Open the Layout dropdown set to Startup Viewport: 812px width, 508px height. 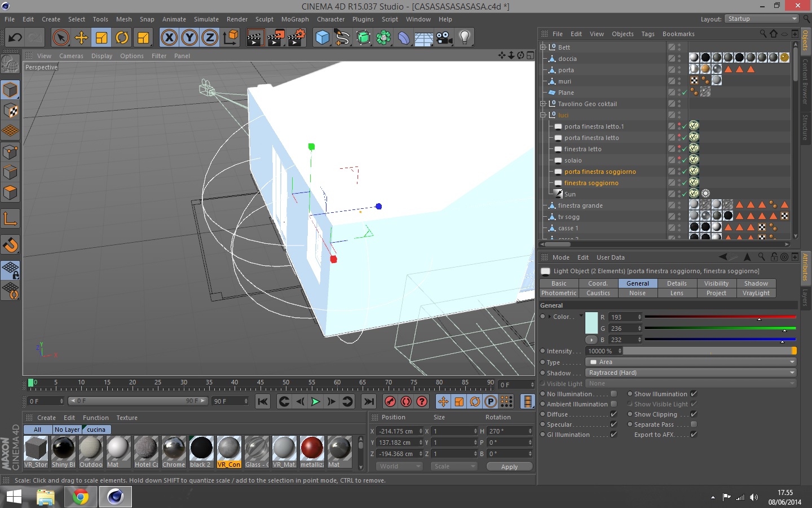click(761, 19)
